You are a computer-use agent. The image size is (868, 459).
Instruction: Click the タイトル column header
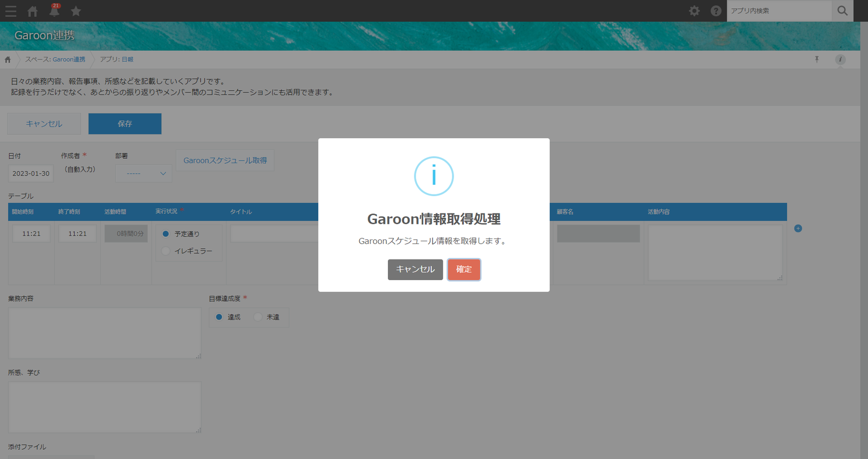tap(241, 212)
